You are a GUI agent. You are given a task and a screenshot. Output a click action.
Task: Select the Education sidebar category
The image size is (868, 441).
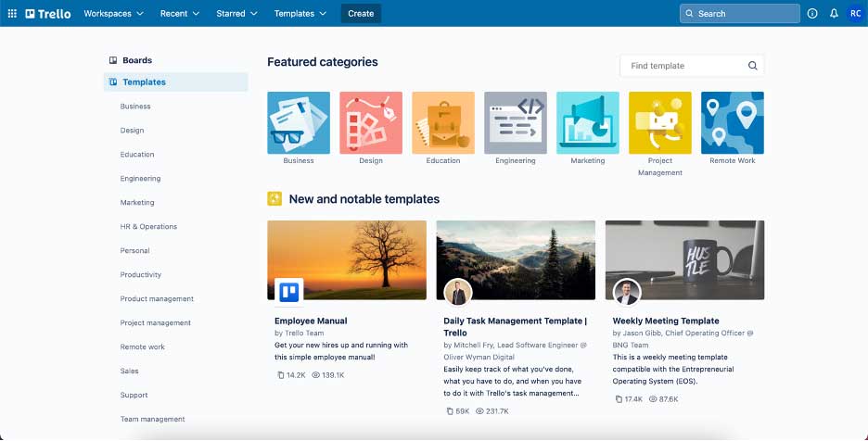pyautogui.click(x=137, y=155)
